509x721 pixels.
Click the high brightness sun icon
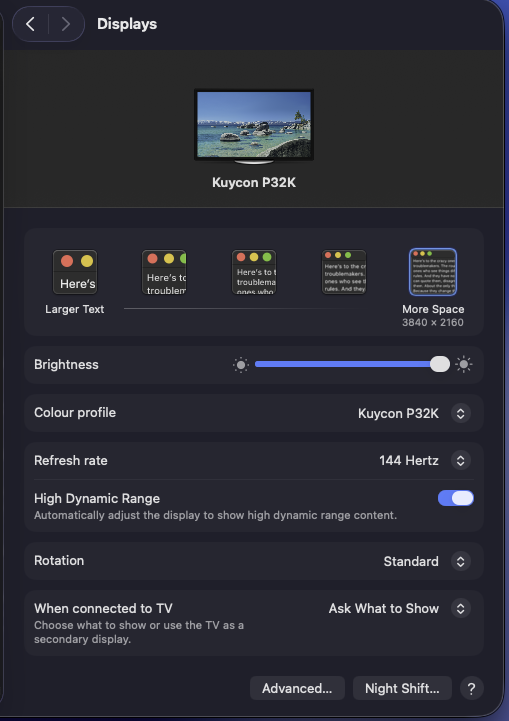coord(463,365)
